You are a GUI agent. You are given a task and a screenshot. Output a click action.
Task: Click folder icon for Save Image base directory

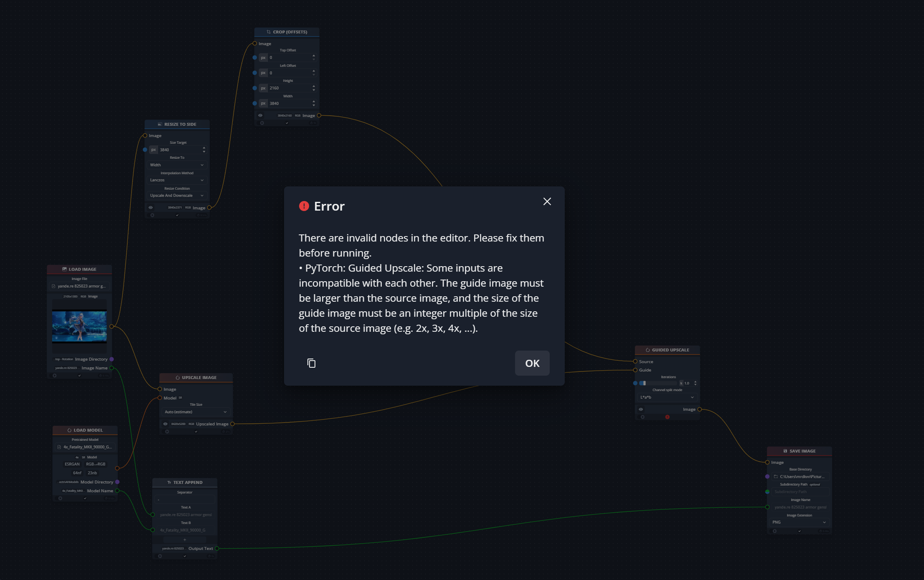coord(776,476)
